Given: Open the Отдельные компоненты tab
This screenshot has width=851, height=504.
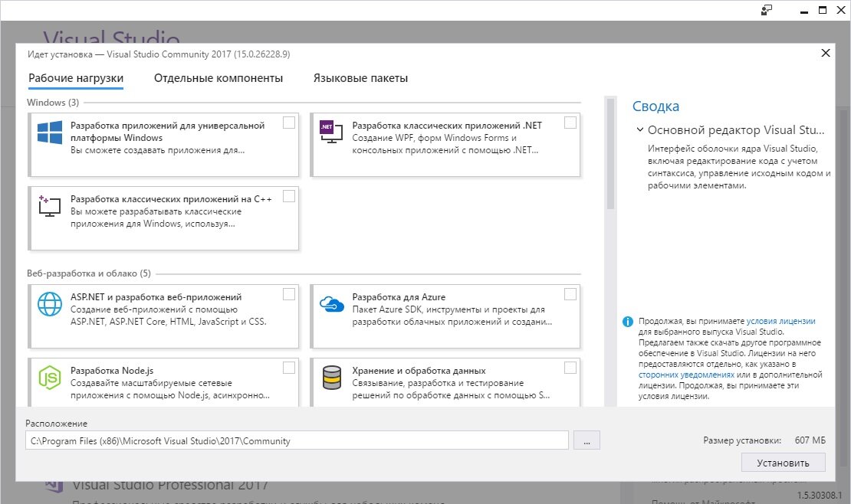Looking at the screenshot, I should tap(219, 78).
